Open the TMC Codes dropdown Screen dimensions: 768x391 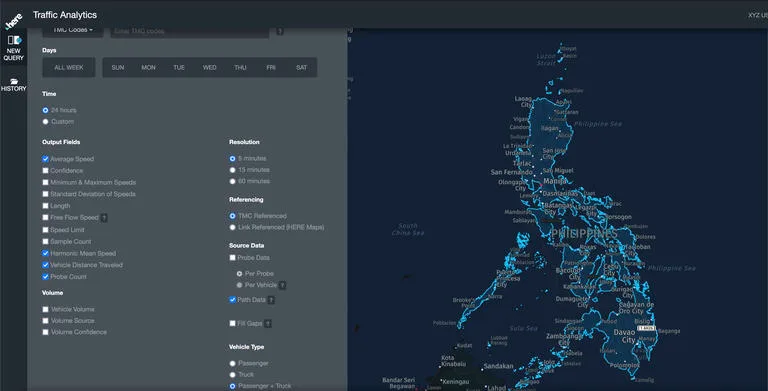tap(72, 31)
